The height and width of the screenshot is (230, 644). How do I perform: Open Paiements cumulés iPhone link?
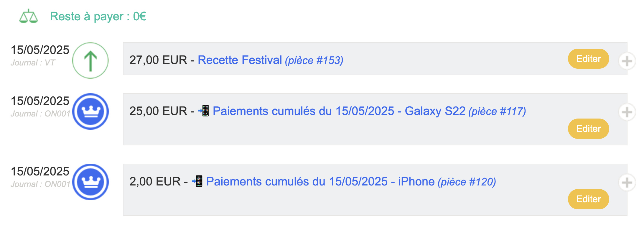click(320, 181)
